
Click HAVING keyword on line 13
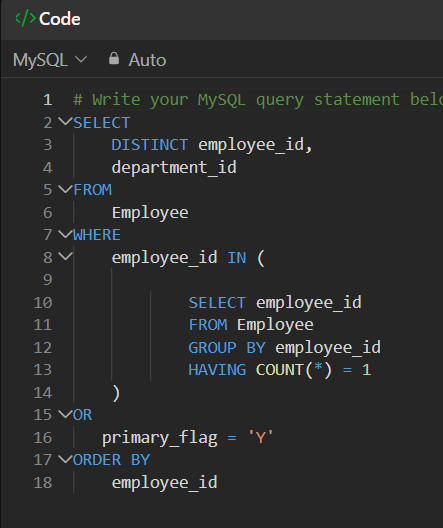217,370
